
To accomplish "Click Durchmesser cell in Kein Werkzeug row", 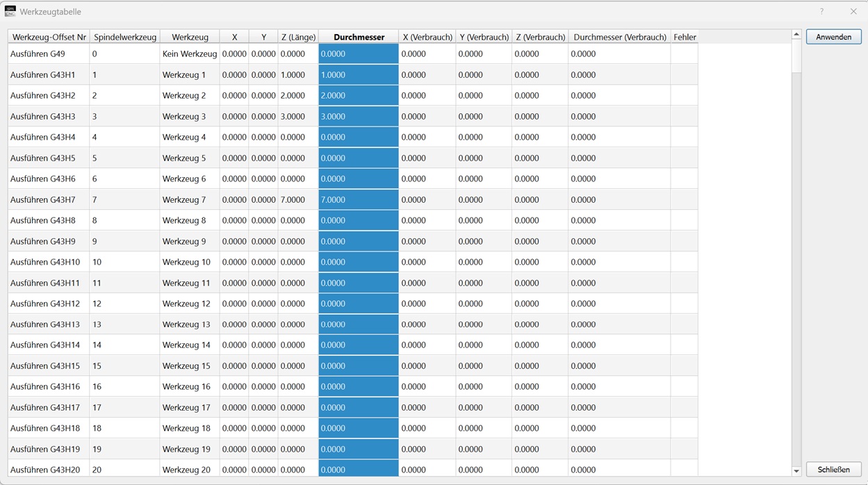I will (359, 54).
